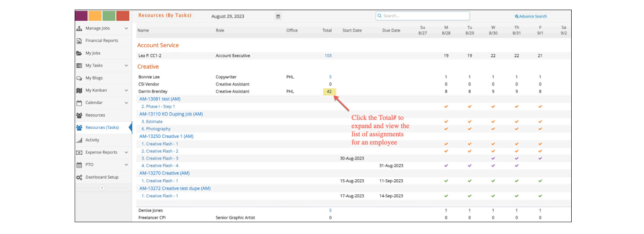Open Resources menu item
644x234 pixels.
pos(95,115)
